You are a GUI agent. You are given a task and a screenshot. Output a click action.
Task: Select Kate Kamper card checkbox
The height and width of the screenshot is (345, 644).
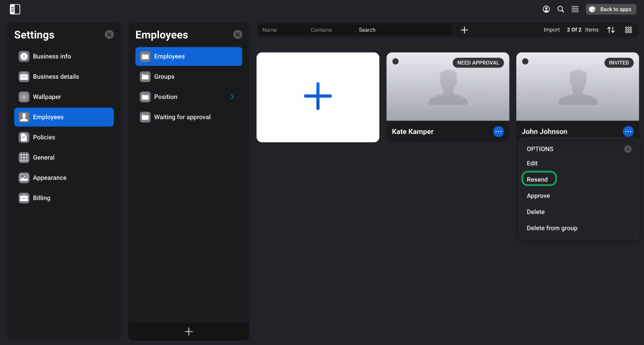[x=395, y=61]
